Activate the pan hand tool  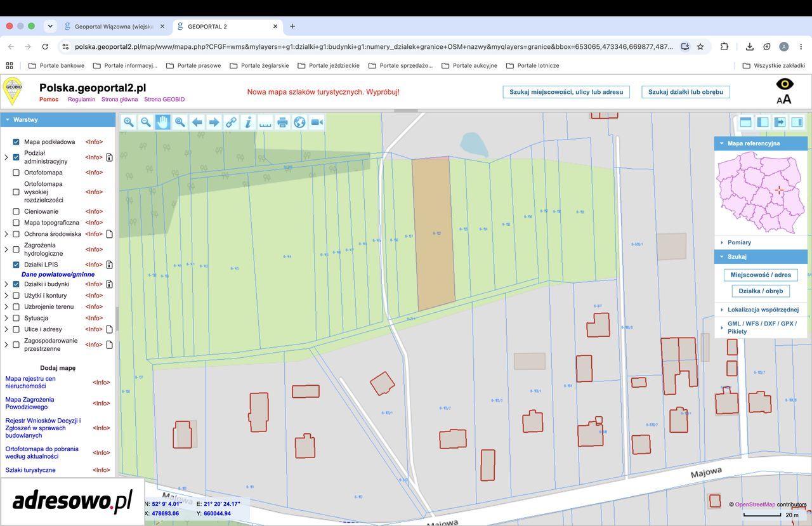pos(163,122)
